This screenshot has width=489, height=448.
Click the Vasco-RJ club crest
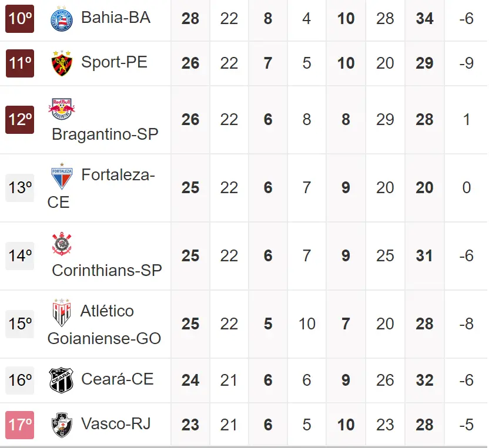point(61,425)
